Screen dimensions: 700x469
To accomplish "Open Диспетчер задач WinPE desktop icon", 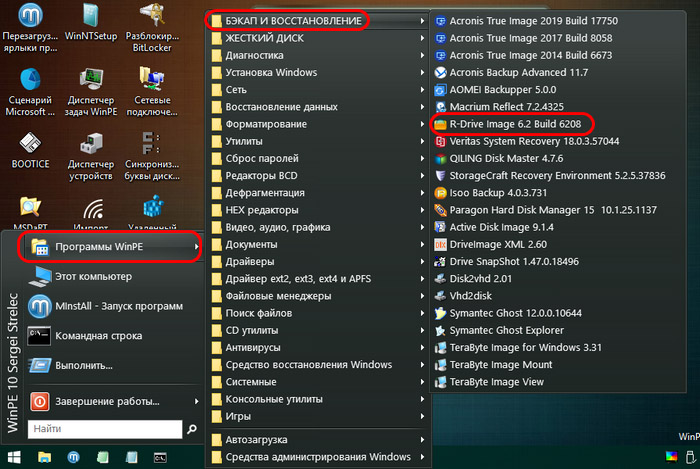I will click(91, 92).
